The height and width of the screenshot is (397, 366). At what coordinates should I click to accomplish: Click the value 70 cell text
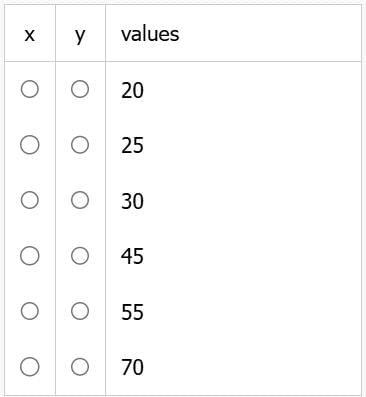[x=132, y=367]
